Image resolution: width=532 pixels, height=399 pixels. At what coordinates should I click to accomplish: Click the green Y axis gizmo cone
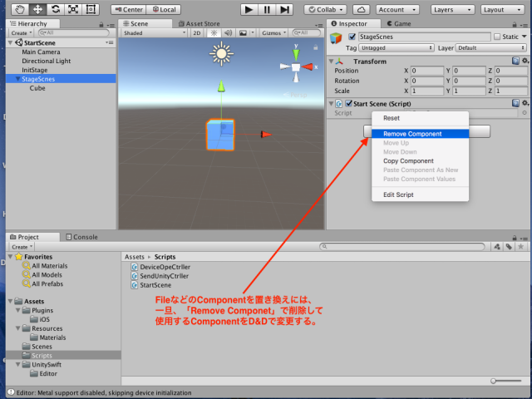pos(296,54)
